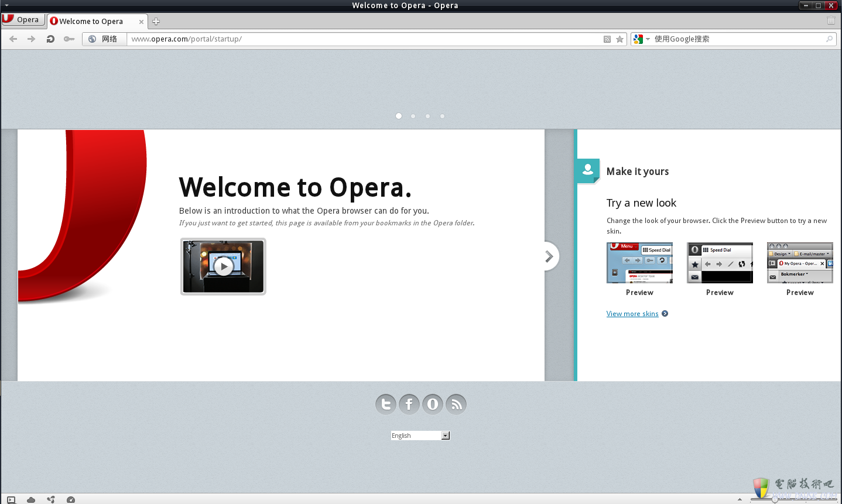This screenshot has width=842, height=504.
Task: Click the Try a new look heading
Action: [641, 203]
